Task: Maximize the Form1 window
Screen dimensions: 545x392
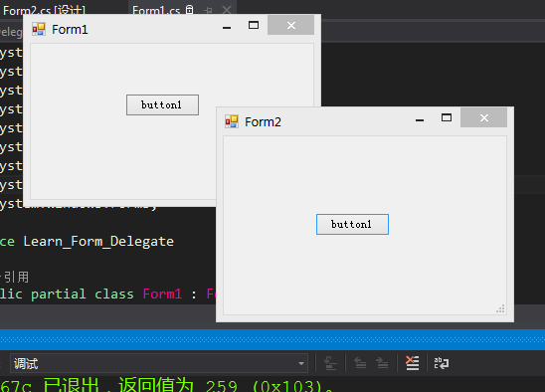Action: [x=254, y=26]
